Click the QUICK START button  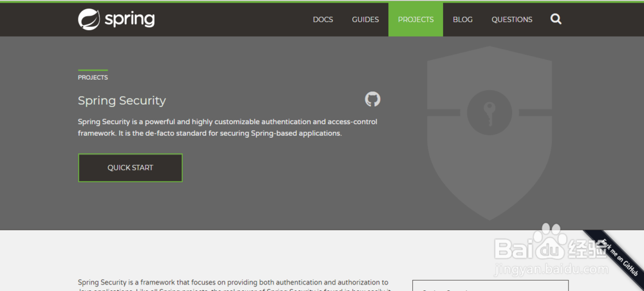click(130, 167)
